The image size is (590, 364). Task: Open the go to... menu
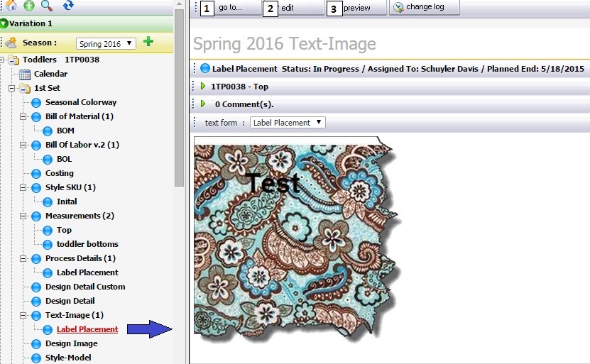tap(229, 8)
